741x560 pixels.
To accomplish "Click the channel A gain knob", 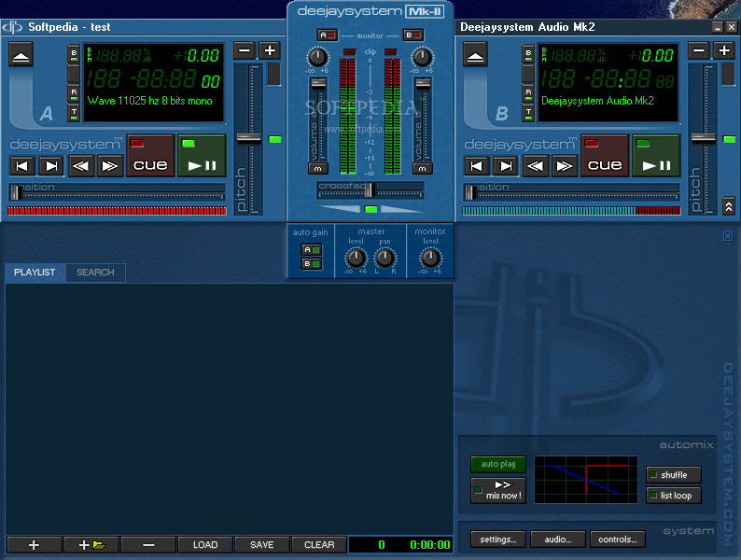I will coord(317,58).
